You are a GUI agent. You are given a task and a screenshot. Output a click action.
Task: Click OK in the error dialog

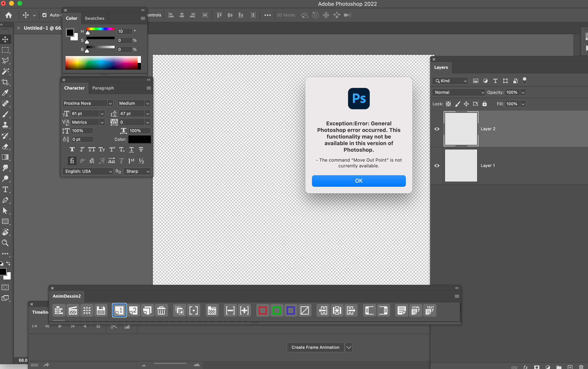[x=358, y=181]
